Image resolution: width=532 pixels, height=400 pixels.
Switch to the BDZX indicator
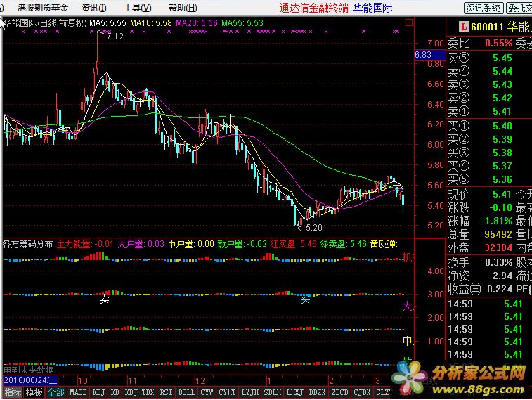coord(317,392)
